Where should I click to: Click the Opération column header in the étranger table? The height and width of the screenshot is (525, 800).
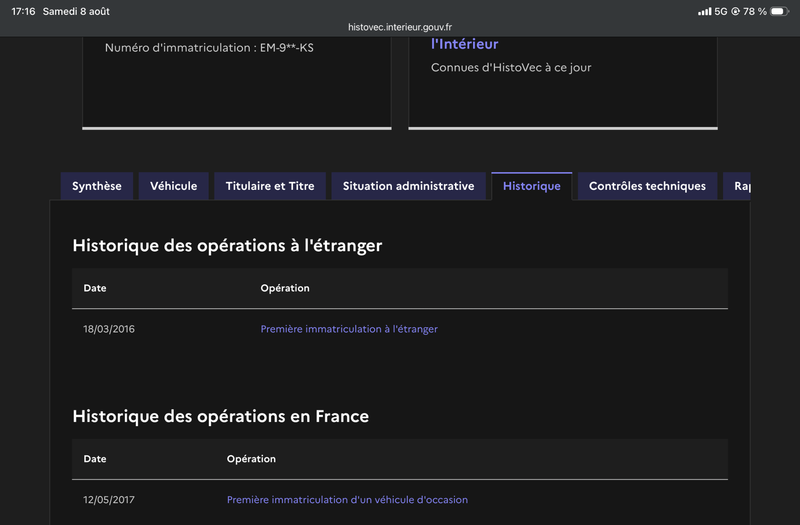point(285,288)
